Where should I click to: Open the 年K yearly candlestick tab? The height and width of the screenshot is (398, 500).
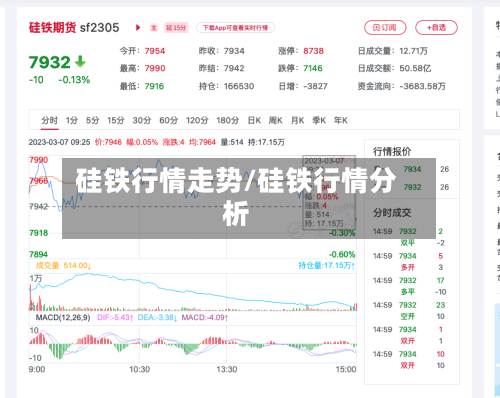point(341,120)
